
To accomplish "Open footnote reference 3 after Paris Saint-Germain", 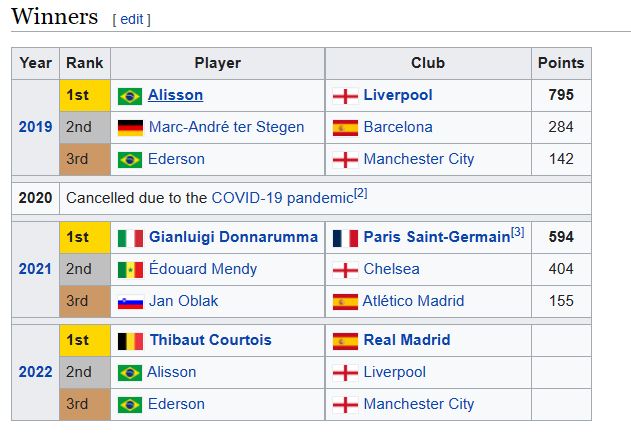I will (x=517, y=233).
